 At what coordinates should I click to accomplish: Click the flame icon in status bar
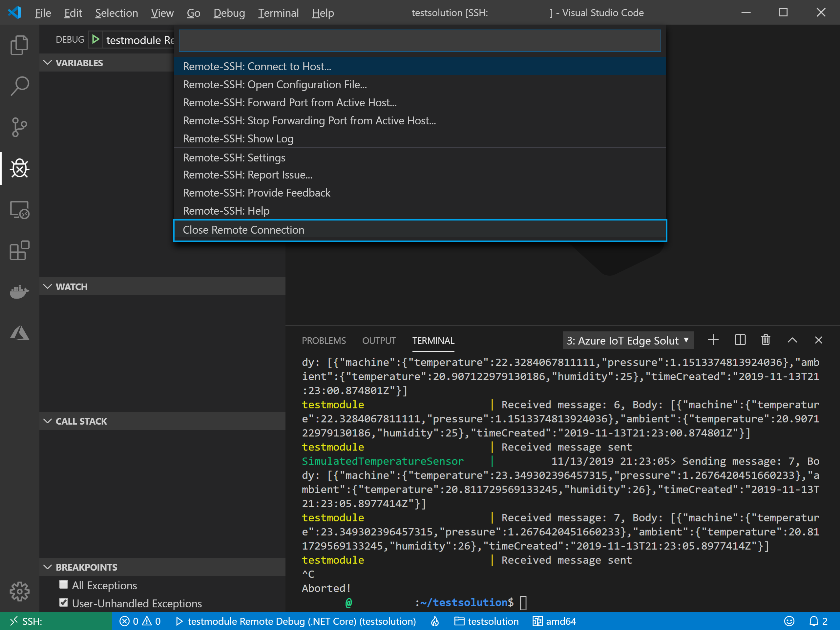pyautogui.click(x=435, y=621)
